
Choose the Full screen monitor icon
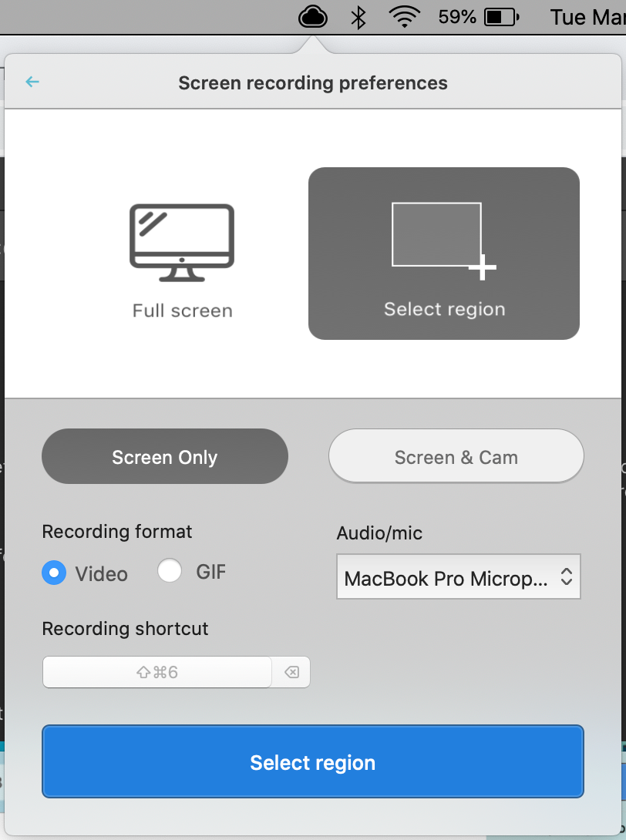[x=182, y=243]
